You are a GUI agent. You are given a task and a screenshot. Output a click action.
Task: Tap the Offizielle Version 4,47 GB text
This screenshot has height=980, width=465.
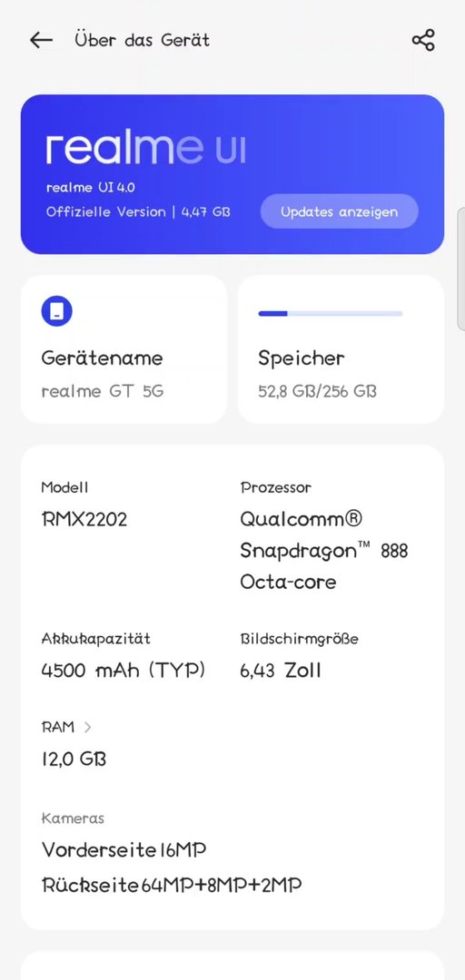pyautogui.click(x=138, y=211)
